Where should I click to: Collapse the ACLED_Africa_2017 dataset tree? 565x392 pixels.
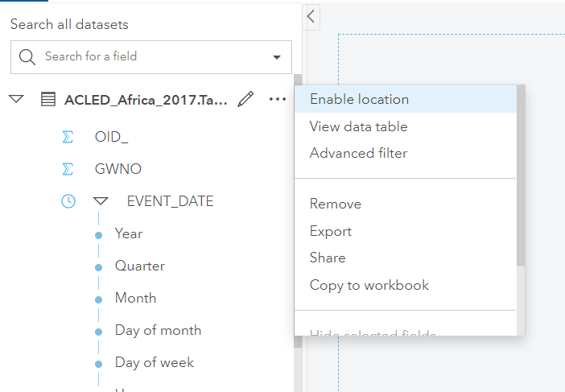[x=16, y=99]
